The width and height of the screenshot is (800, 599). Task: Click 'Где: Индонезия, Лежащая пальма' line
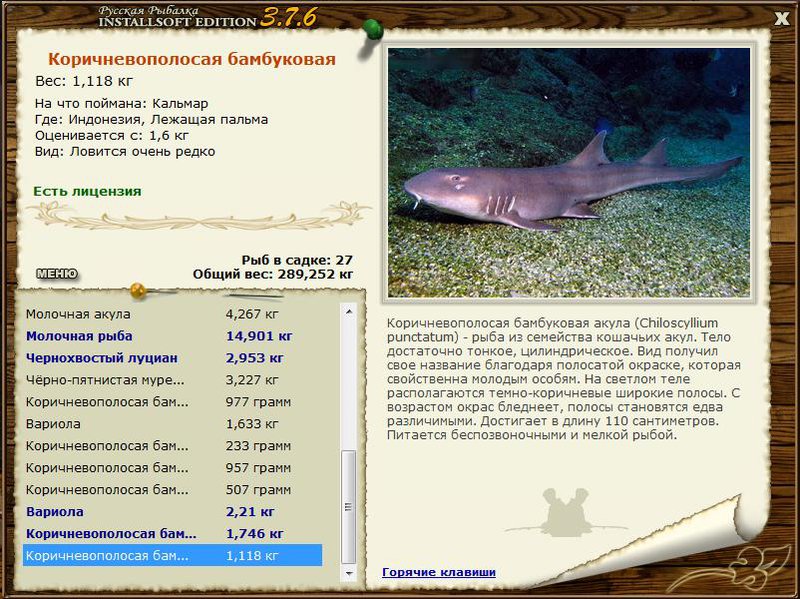click(152, 120)
